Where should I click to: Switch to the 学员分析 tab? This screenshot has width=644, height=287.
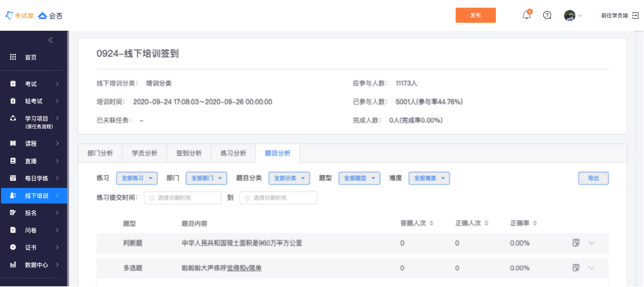point(145,153)
